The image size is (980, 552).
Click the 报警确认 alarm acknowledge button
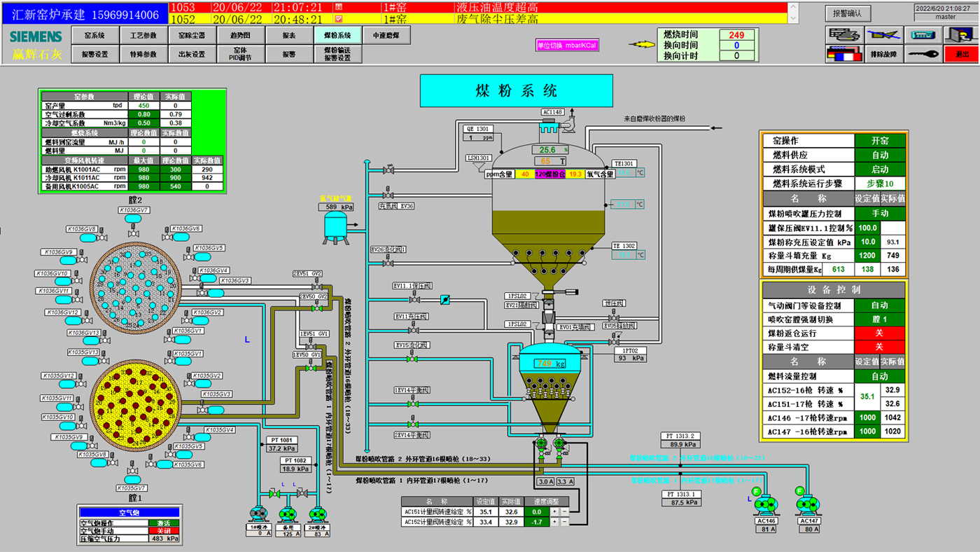point(848,13)
